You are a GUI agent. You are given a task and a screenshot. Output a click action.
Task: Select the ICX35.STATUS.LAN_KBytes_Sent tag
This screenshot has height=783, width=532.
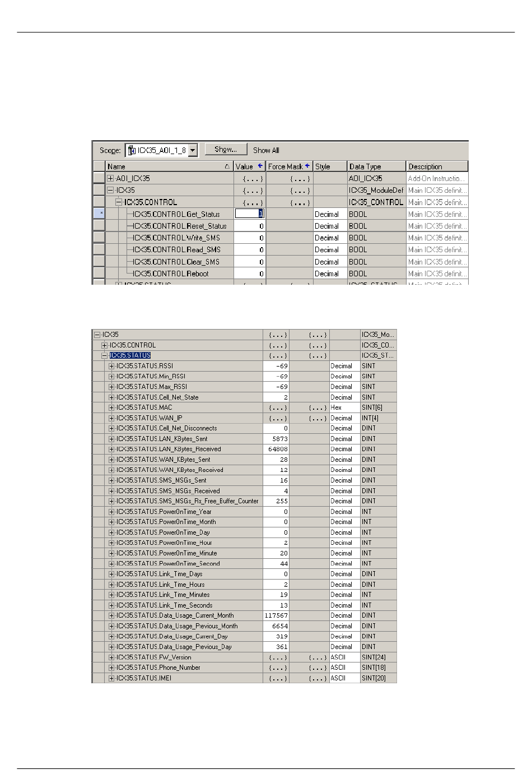tap(162, 439)
